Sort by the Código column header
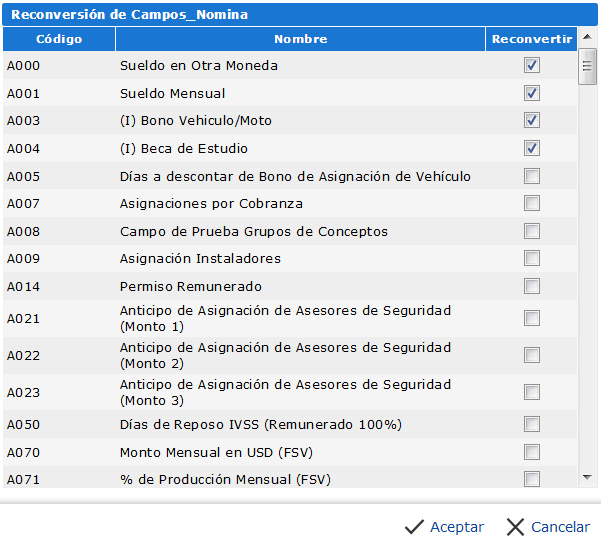The height and width of the screenshot is (546, 601). (x=59, y=39)
